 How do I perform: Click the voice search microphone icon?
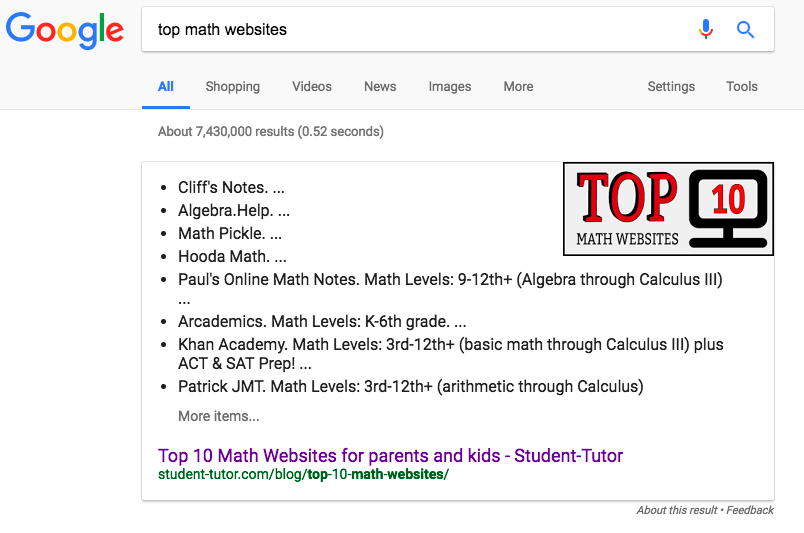tap(706, 29)
